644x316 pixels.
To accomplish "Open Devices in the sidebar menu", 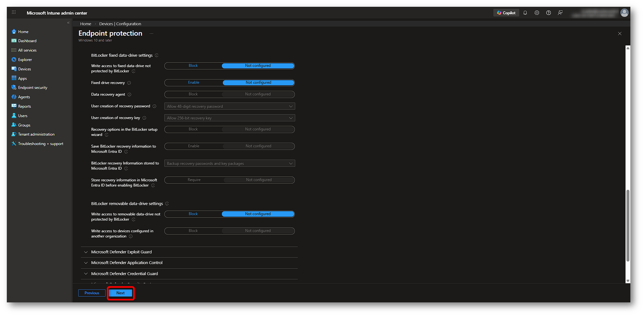I will click(25, 69).
